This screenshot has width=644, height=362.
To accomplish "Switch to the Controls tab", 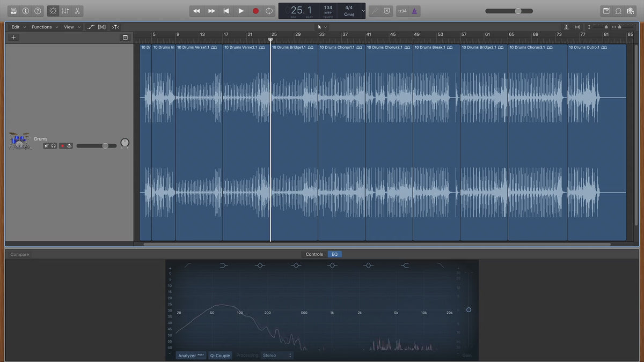I will tap(314, 254).
